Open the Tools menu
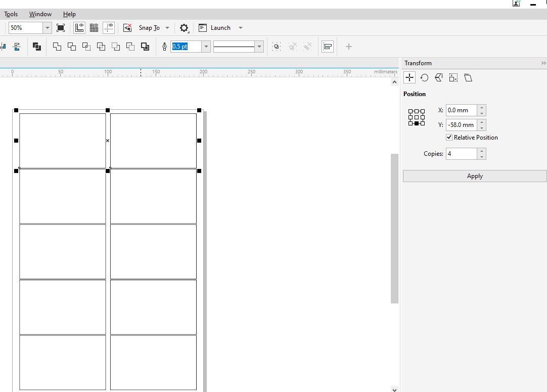This screenshot has width=547, height=392. tap(11, 14)
